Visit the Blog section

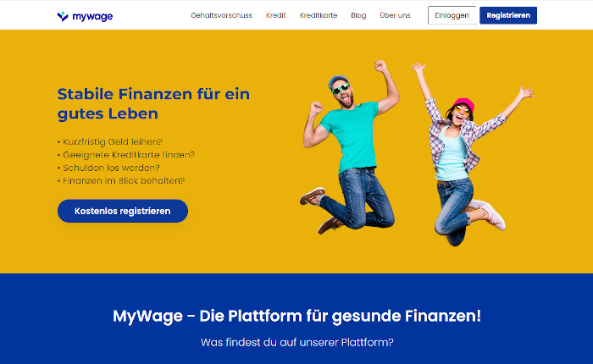[358, 15]
